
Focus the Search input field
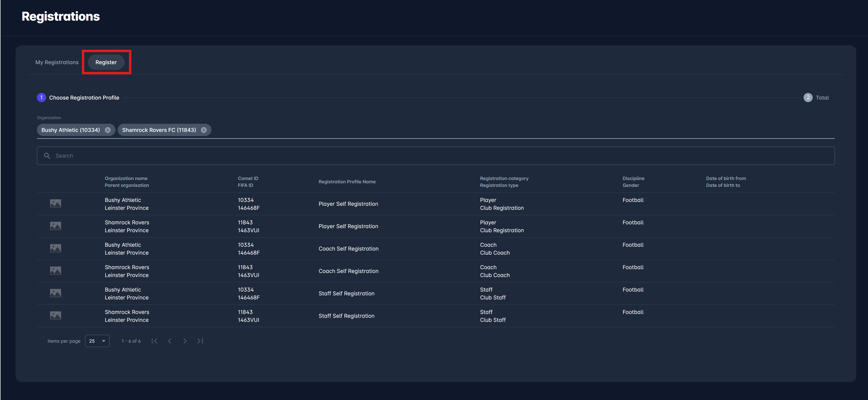tap(438, 156)
